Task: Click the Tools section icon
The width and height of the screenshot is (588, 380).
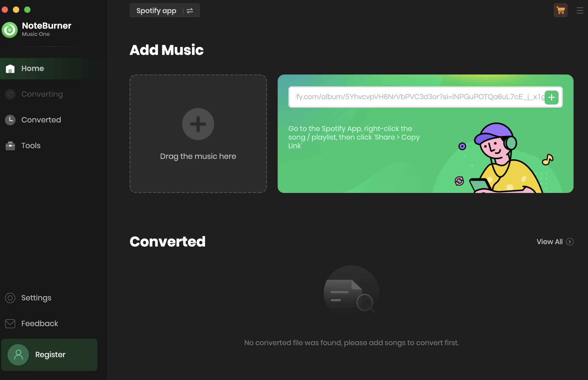Action: point(10,146)
